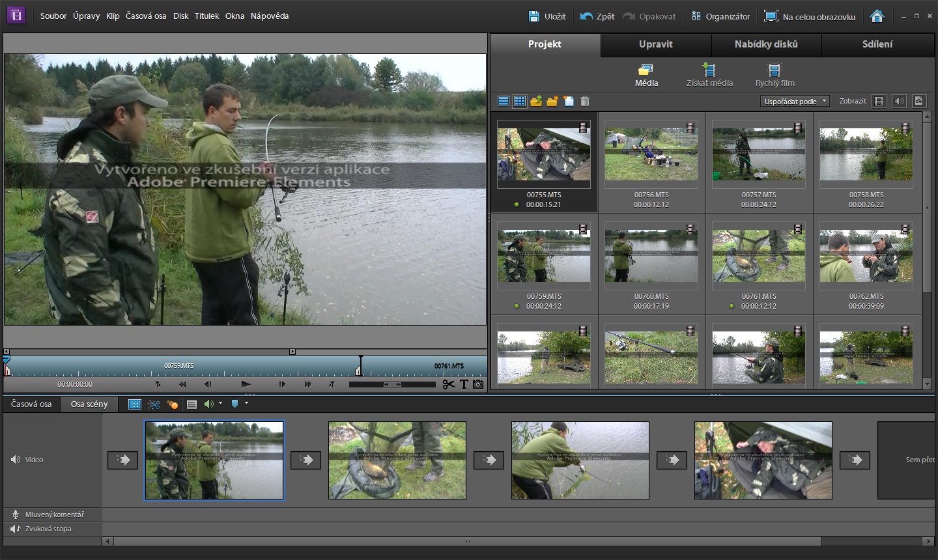Expand the audio tools dropdown arrow
This screenshot has width=938, height=560.
coord(220,403)
